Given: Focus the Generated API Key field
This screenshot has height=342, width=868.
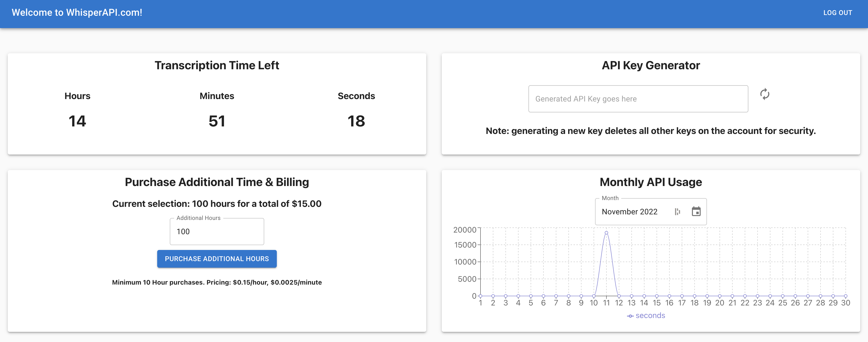Looking at the screenshot, I should coord(638,99).
